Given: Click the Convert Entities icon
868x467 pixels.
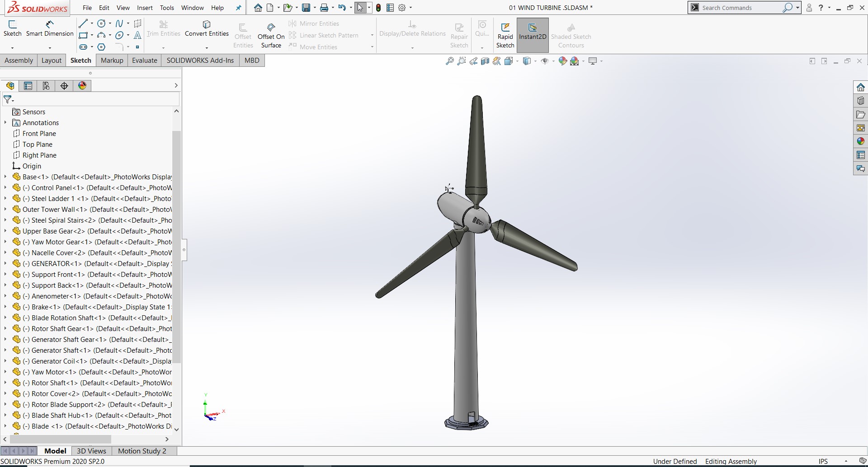Looking at the screenshot, I should click(207, 24).
